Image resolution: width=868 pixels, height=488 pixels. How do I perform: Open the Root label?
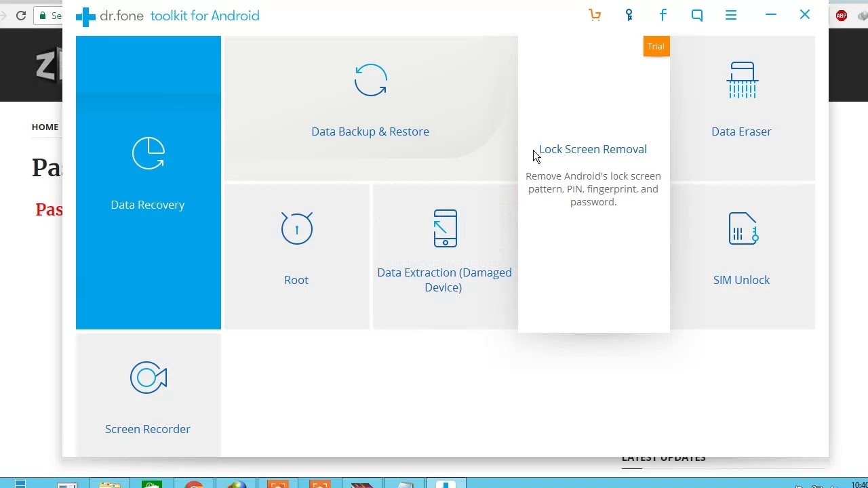296,280
